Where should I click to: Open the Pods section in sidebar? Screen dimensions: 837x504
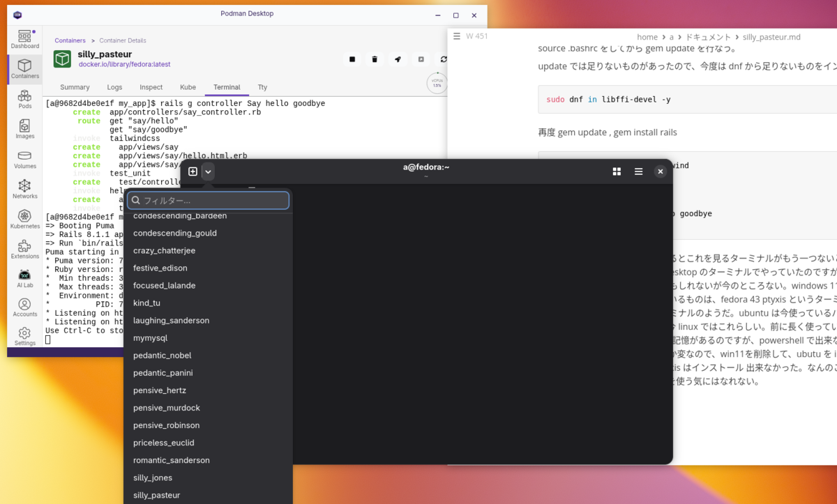click(x=24, y=99)
